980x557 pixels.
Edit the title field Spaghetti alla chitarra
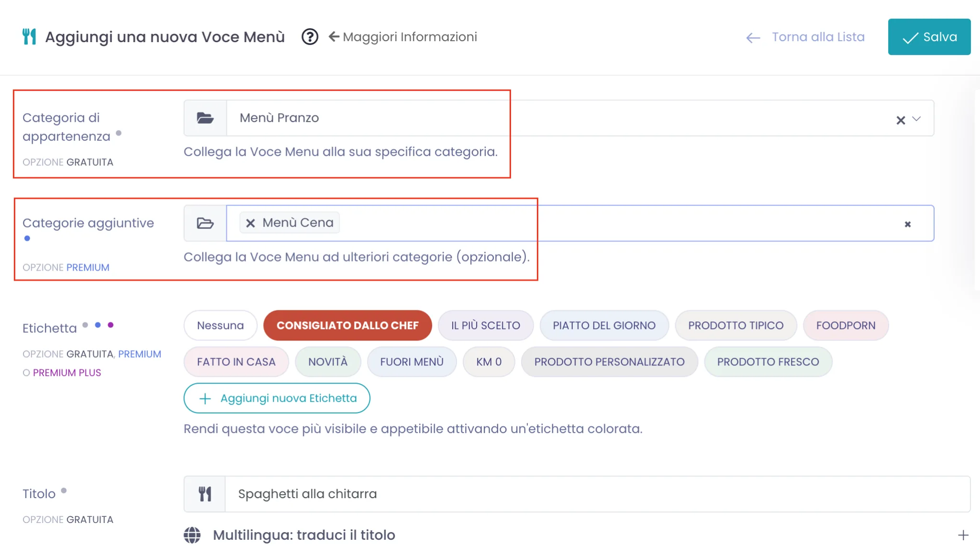coord(598,494)
